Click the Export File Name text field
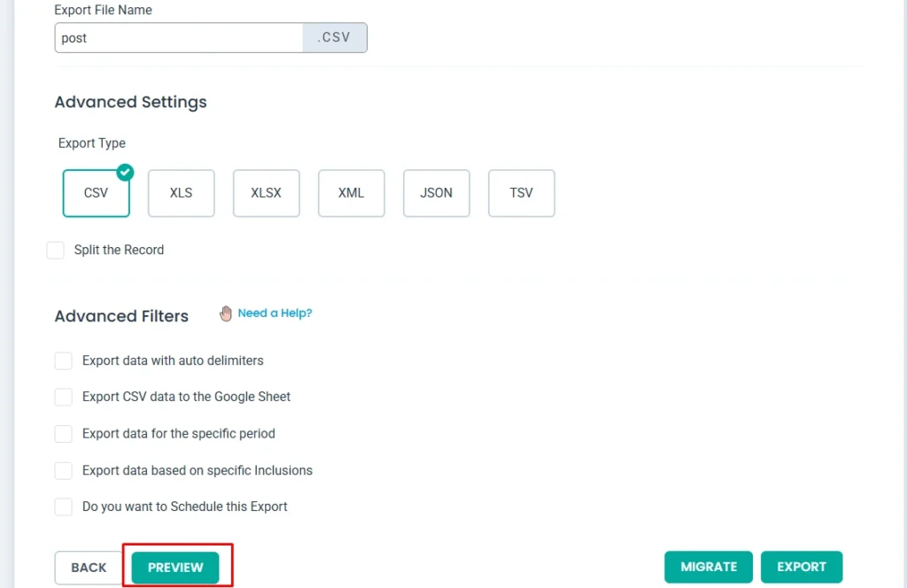The image size is (907, 588). pos(179,38)
